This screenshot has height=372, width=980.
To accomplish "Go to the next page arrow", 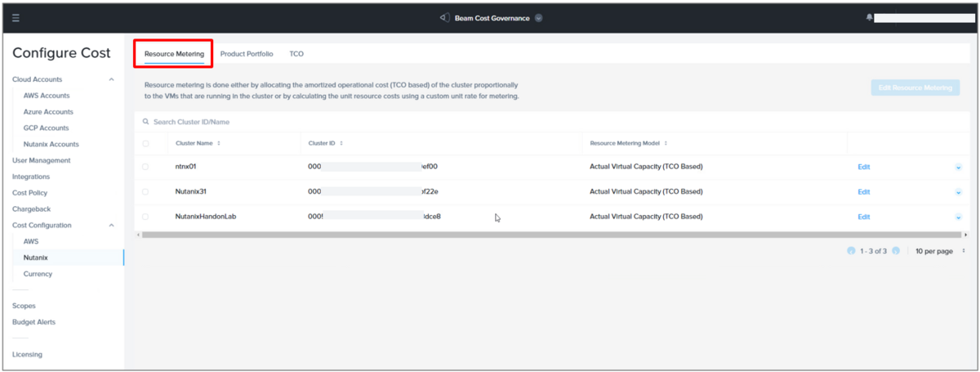I will coord(896,251).
